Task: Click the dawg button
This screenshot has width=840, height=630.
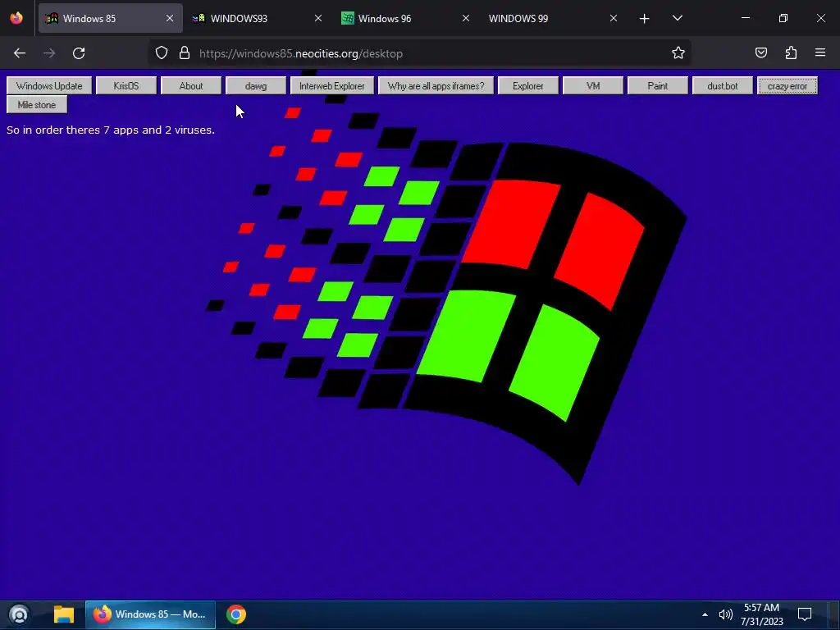Action: coord(256,85)
